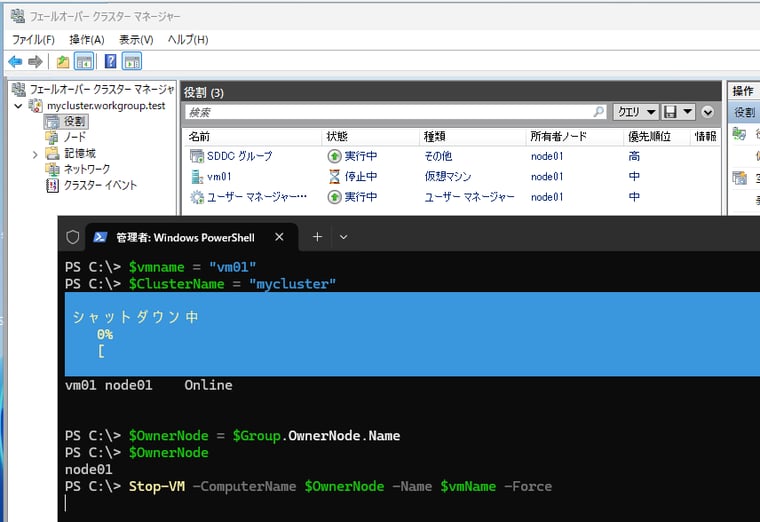The width and height of the screenshot is (760, 522).
Task: Click the shield administrator icon in terminal
Action: (73, 237)
